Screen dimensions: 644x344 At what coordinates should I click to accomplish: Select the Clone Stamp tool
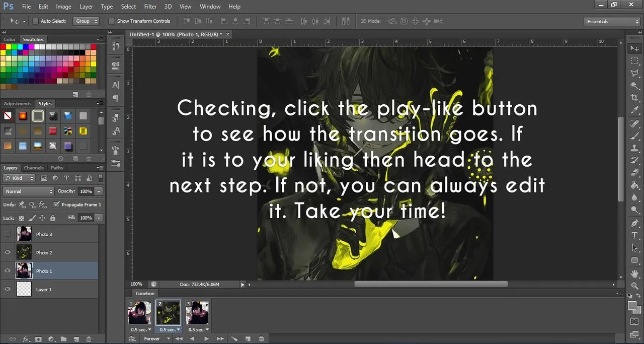tap(634, 149)
